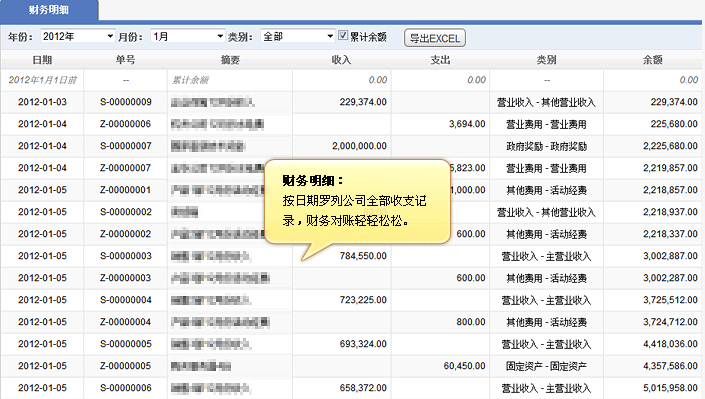Expand the 月份 dropdown showing 1月
The height and width of the screenshot is (399, 705).
(187, 36)
